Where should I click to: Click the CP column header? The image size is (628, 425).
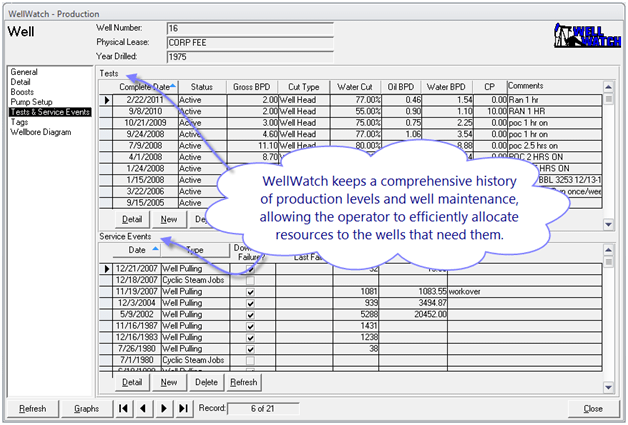point(489,87)
